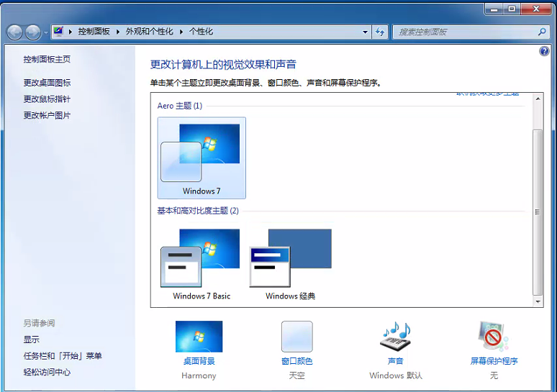Open help with the question mark icon
Screen dimensions: 557x392
coord(544,51)
